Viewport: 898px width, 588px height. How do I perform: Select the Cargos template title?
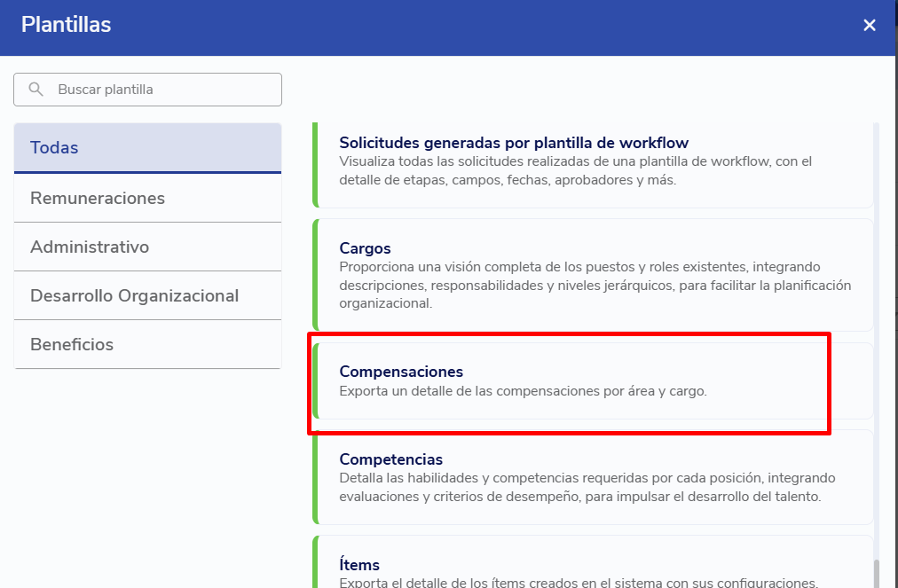click(x=365, y=248)
